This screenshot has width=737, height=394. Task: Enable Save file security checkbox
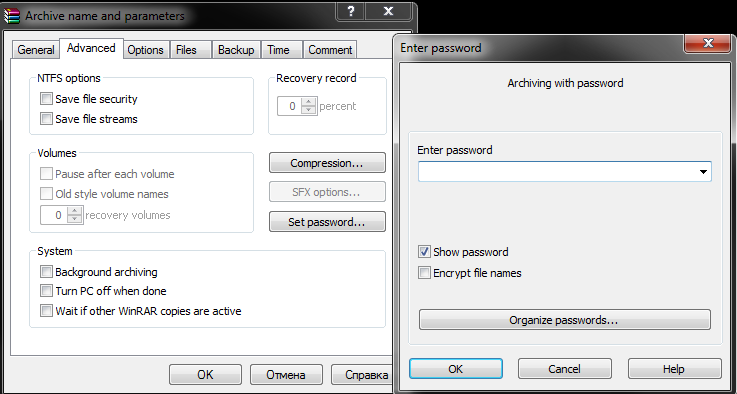(x=46, y=99)
